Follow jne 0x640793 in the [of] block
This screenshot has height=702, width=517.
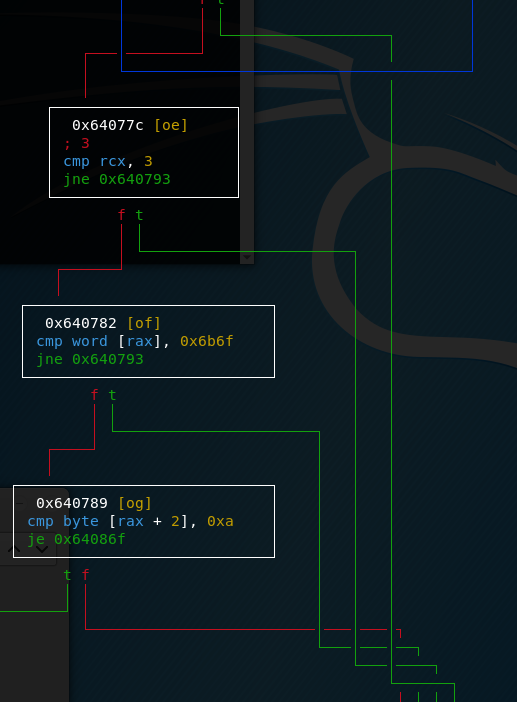point(90,360)
